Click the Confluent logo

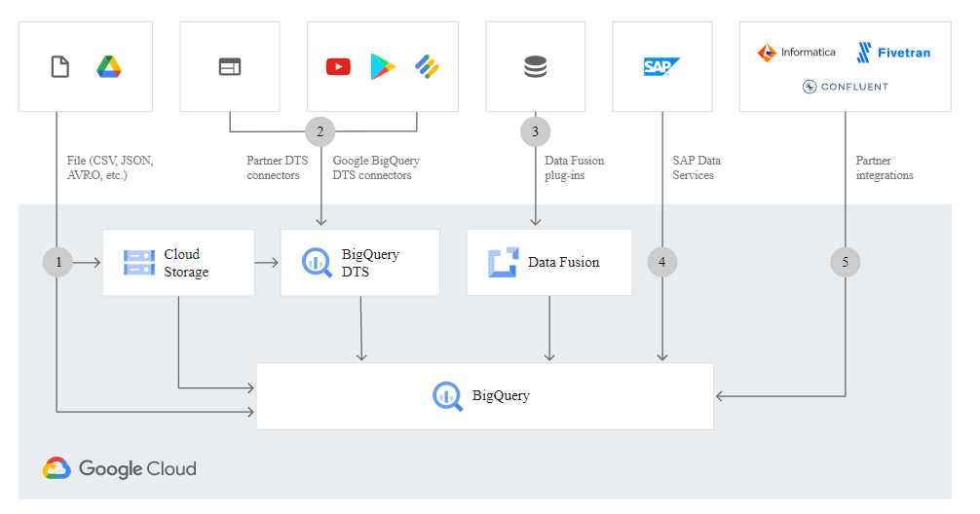coord(846,87)
